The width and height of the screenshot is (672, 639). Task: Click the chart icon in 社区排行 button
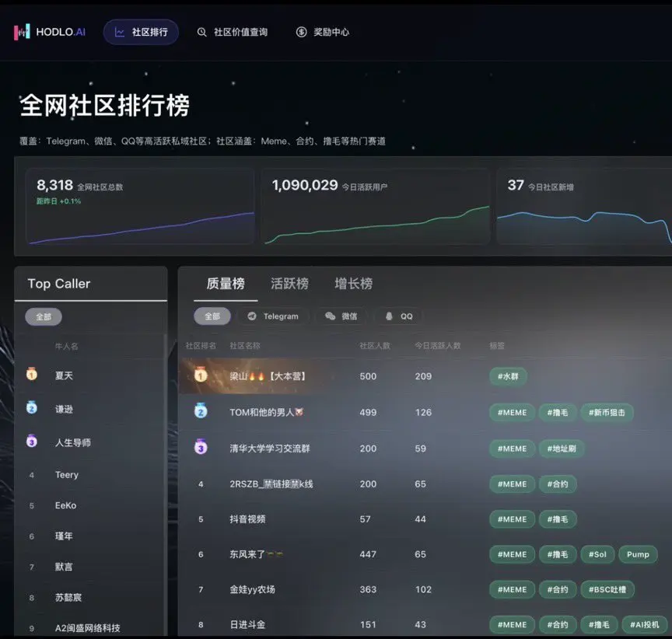click(120, 32)
